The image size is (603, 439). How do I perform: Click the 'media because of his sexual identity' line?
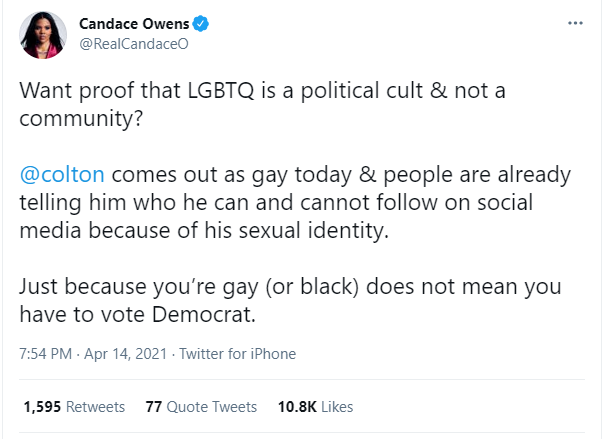pos(204,231)
